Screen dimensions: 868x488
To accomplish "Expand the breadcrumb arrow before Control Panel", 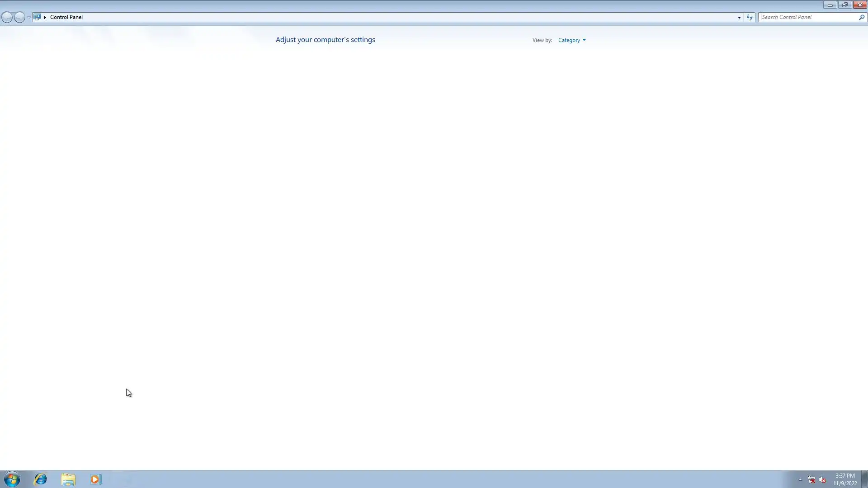I will click(45, 17).
